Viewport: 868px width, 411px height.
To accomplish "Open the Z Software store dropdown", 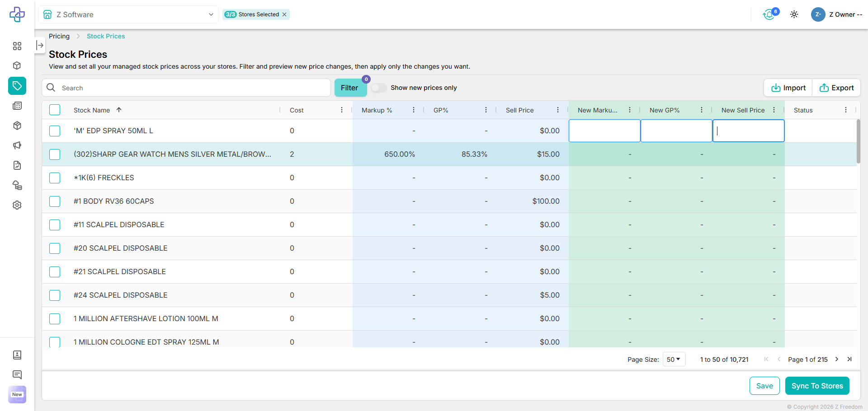I will [128, 14].
